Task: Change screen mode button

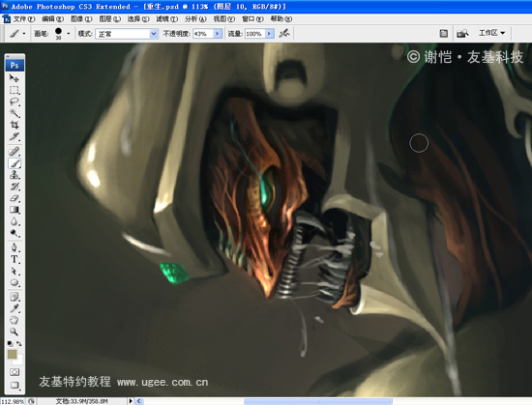Action: [x=15, y=385]
